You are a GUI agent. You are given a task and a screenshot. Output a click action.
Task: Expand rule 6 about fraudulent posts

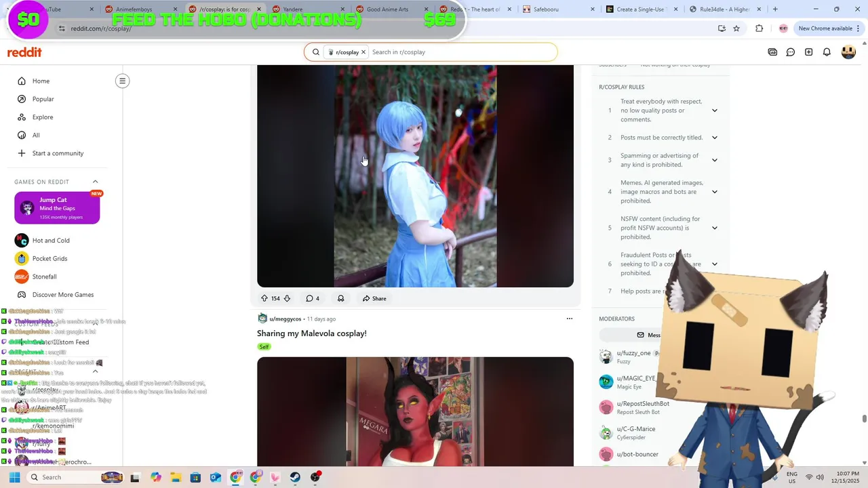pyautogui.click(x=714, y=264)
